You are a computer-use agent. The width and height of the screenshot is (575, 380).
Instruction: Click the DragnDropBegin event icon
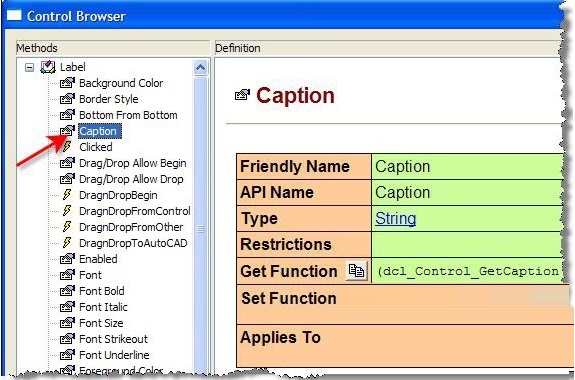(x=67, y=195)
